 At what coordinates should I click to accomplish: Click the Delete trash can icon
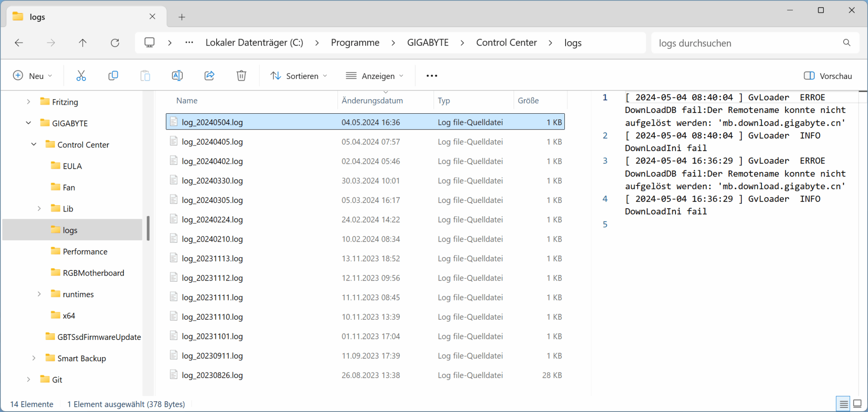[x=241, y=76]
